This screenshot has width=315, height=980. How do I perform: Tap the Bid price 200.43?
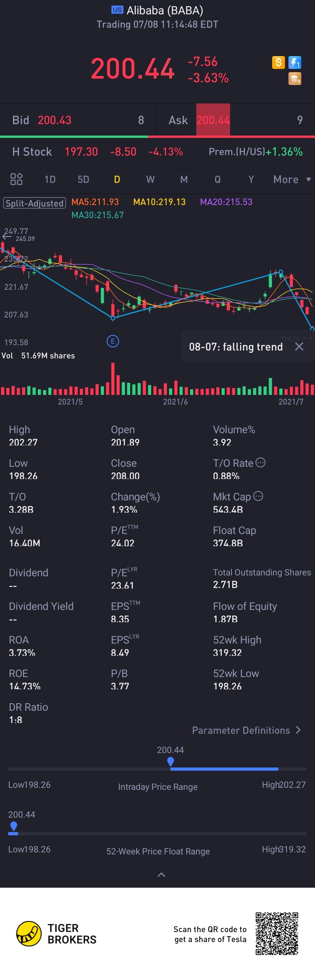[x=55, y=120]
